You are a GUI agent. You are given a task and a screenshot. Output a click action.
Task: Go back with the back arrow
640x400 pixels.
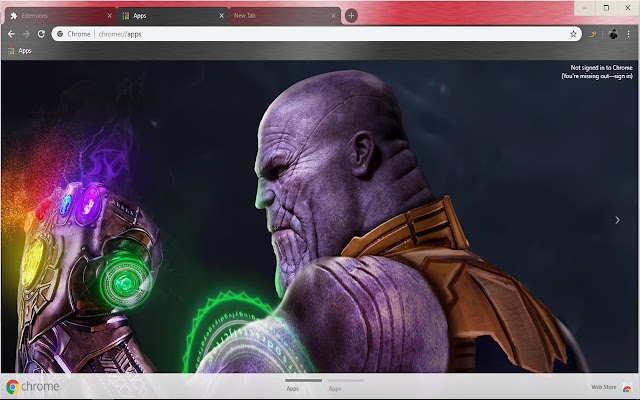point(11,34)
